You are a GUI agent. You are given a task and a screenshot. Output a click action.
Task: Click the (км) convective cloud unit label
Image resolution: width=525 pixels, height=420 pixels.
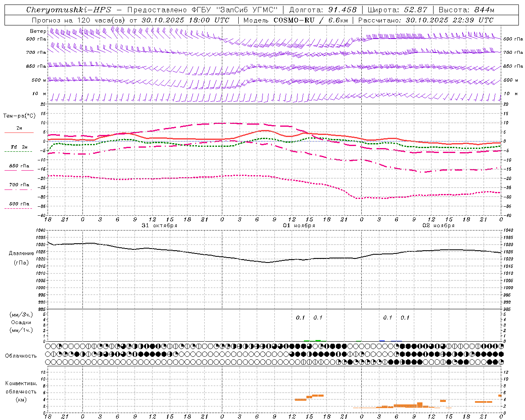click(21, 399)
